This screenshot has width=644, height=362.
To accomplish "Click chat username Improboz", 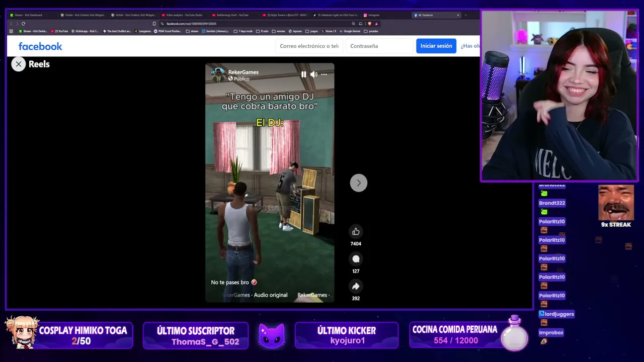I will point(551,332).
